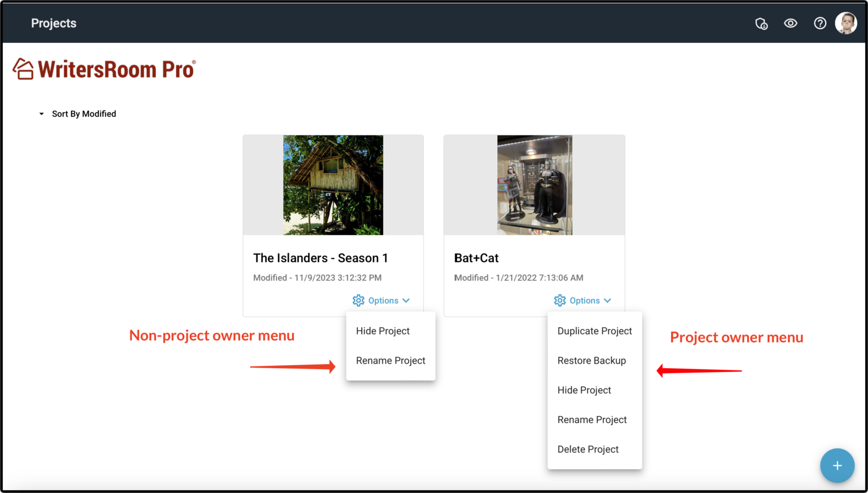Viewport: 868px width, 493px height.
Task: Select Duplicate Project for Bat+Cat
Action: [594, 331]
